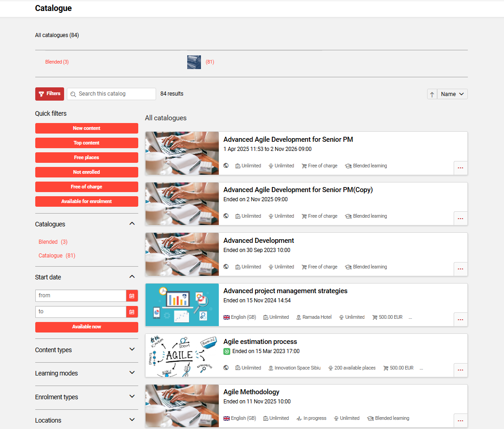Open the calendar picker for the 'to' date
This screenshot has height=429, width=504.
132,311
